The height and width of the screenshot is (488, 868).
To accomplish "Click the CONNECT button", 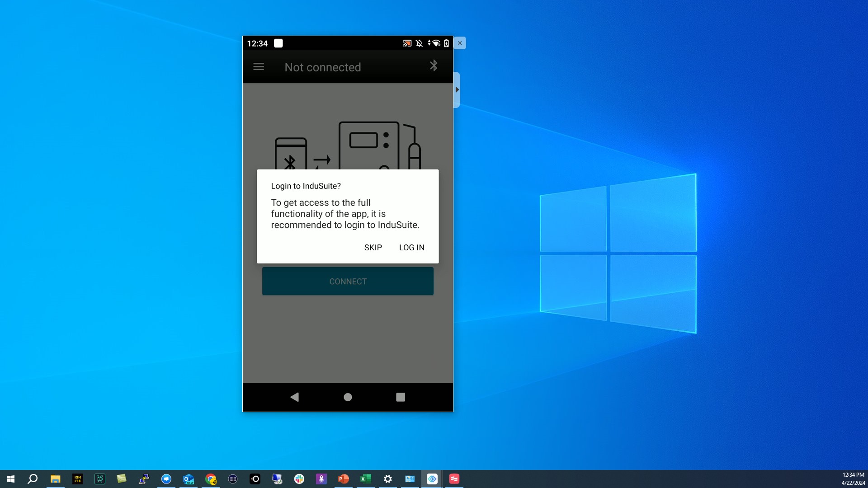I will (348, 281).
